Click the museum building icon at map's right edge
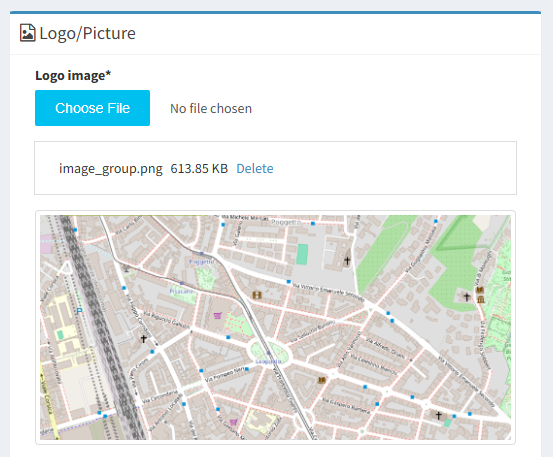 coord(480,300)
